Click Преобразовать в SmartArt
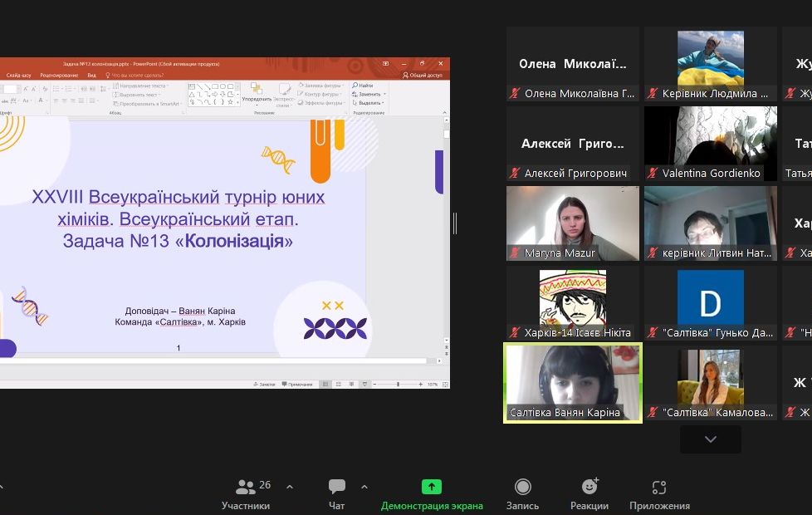Screen dimensions: 812x515 pyautogui.click(x=145, y=104)
